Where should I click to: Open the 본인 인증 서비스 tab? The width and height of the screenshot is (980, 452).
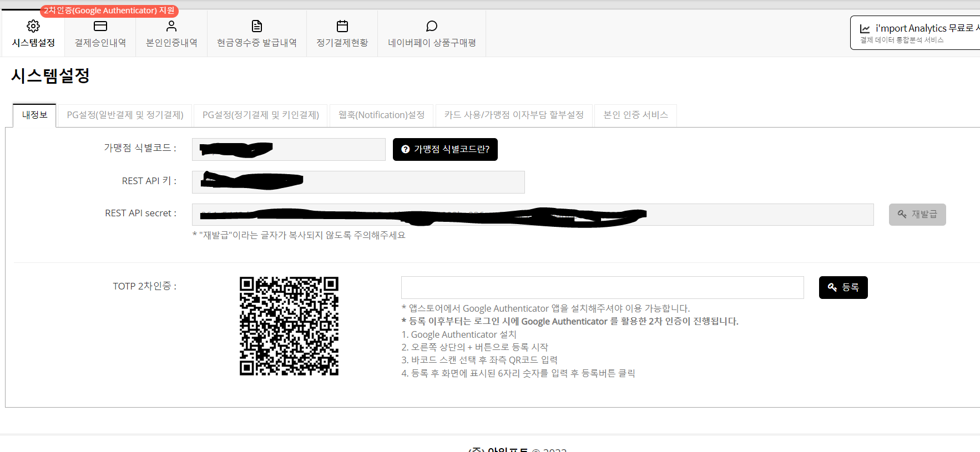point(635,115)
